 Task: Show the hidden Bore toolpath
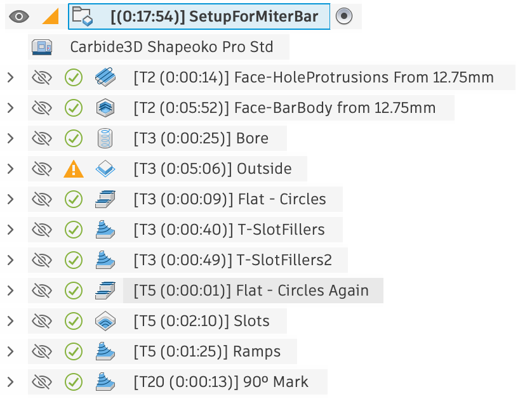coord(42,138)
